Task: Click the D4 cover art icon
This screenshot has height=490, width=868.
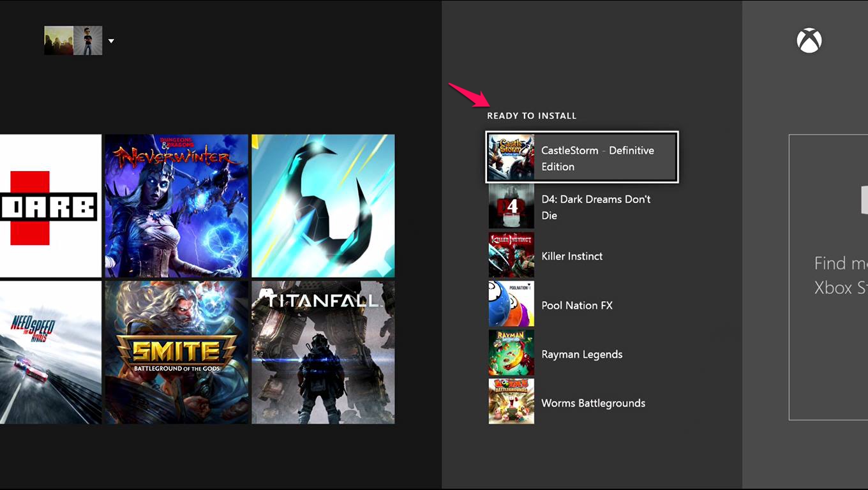Action: tap(511, 207)
